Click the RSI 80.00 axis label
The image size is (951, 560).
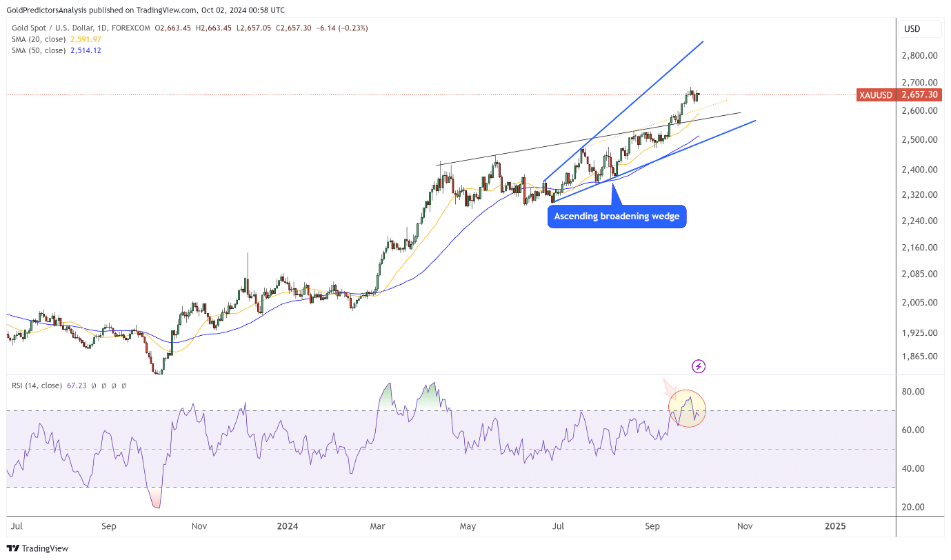pyautogui.click(x=914, y=392)
